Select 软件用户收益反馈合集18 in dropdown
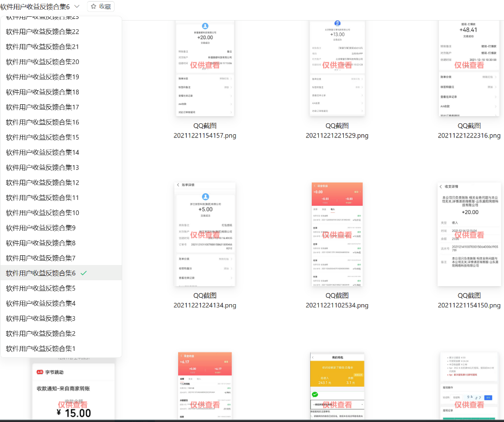The width and height of the screenshot is (504, 422). point(42,92)
